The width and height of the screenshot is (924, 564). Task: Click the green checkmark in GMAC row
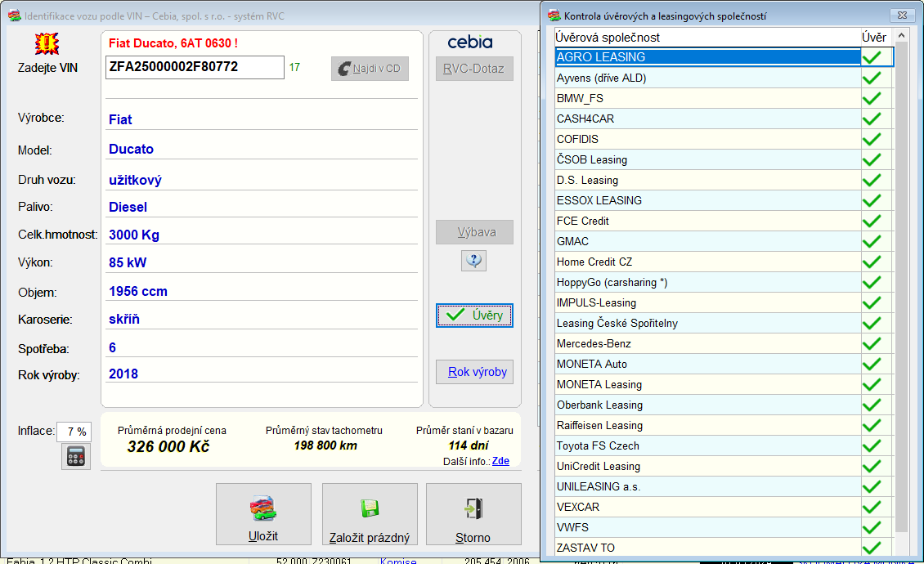(x=872, y=241)
